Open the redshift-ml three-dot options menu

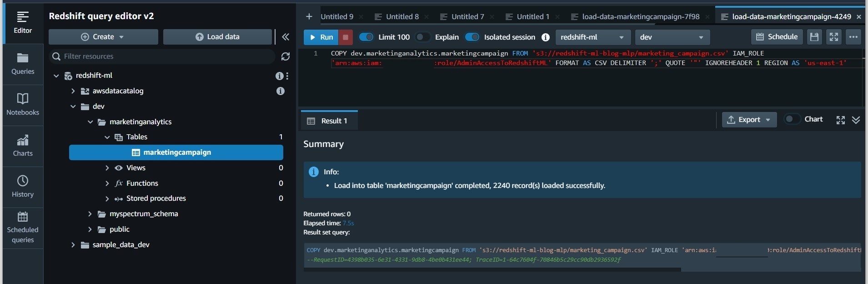[287, 76]
